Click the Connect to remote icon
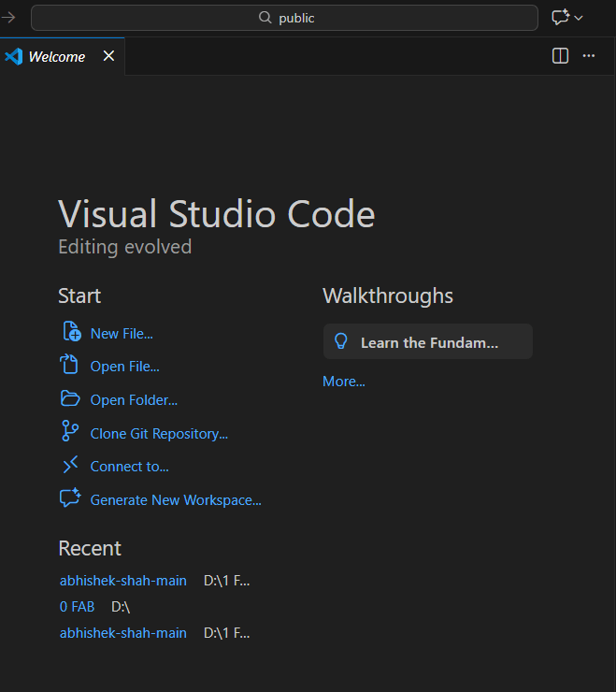Viewport: 616px width, 692px height. (70, 465)
